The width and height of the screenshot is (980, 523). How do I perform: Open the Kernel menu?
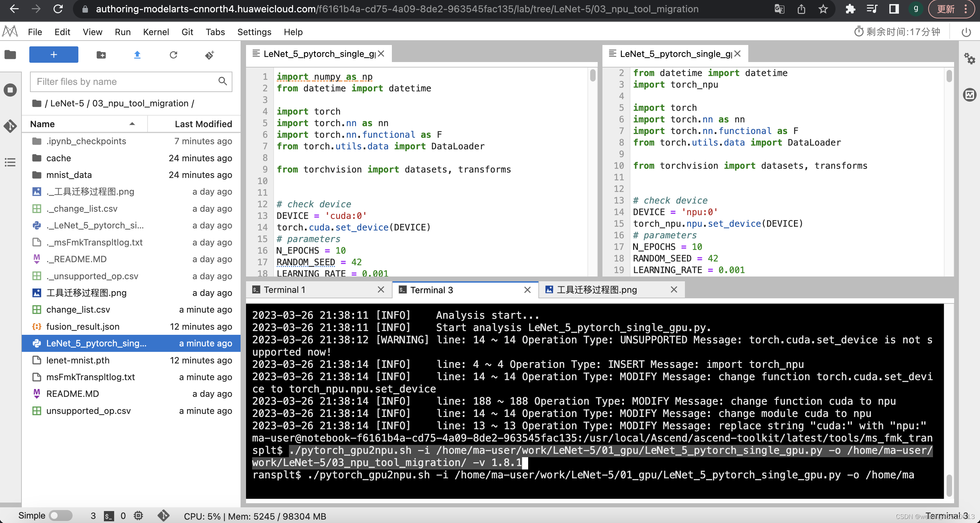[x=156, y=32]
